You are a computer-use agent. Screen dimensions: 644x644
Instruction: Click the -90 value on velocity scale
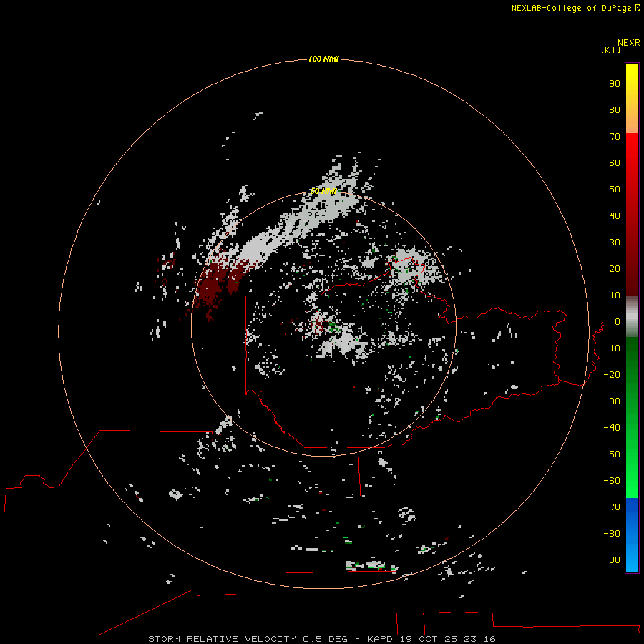click(612, 560)
